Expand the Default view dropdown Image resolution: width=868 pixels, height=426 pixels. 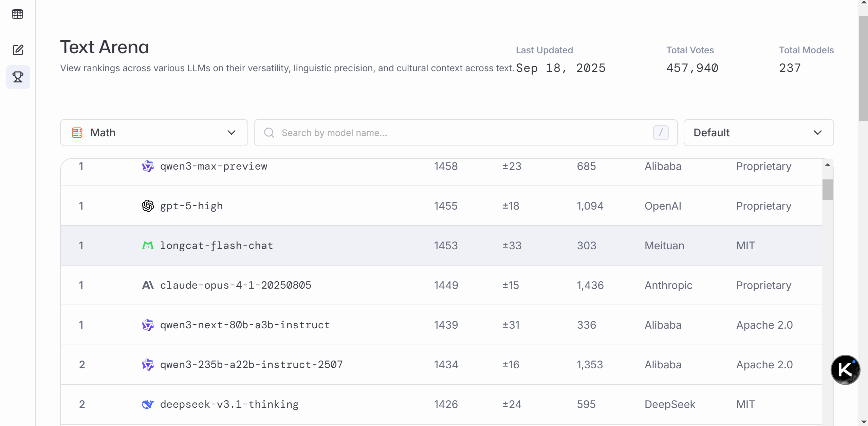point(758,133)
